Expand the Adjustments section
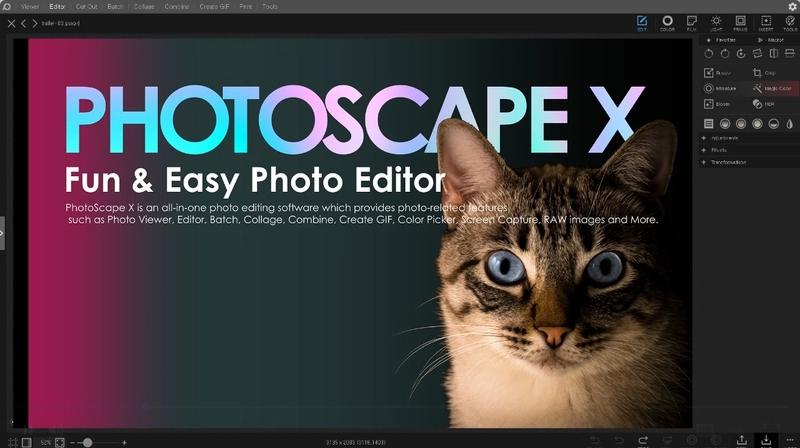 pos(749,138)
